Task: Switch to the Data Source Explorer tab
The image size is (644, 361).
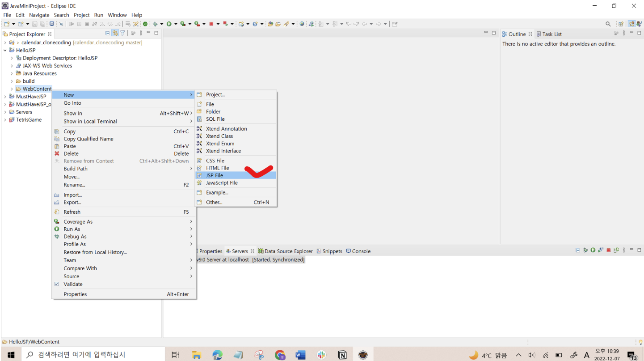Action: (285, 251)
